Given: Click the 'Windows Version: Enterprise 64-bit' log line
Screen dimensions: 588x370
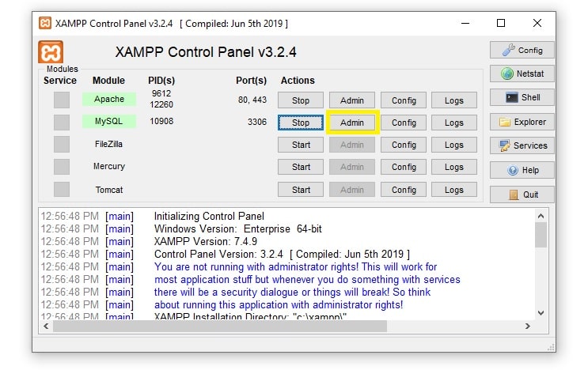Looking at the screenshot, I should pos(237,228).
